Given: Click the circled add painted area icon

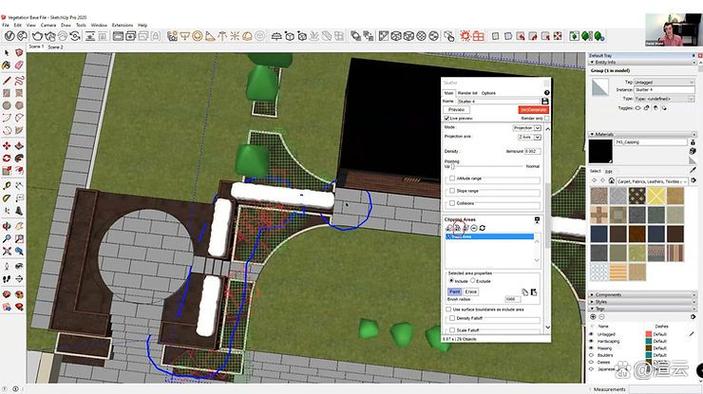Looking at the screenshot, I should (457, 228).
